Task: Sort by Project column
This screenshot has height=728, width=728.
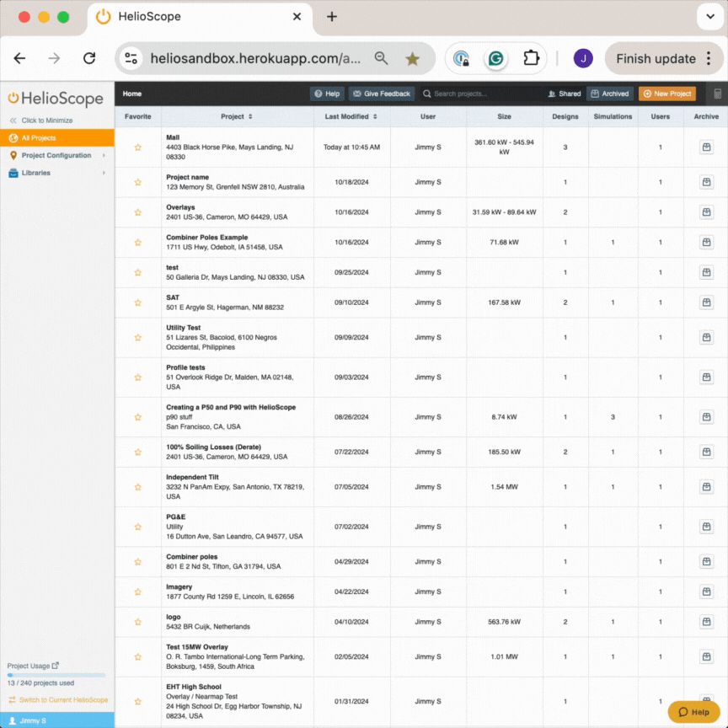Action: pyautogui.click(x=237, y=116)
